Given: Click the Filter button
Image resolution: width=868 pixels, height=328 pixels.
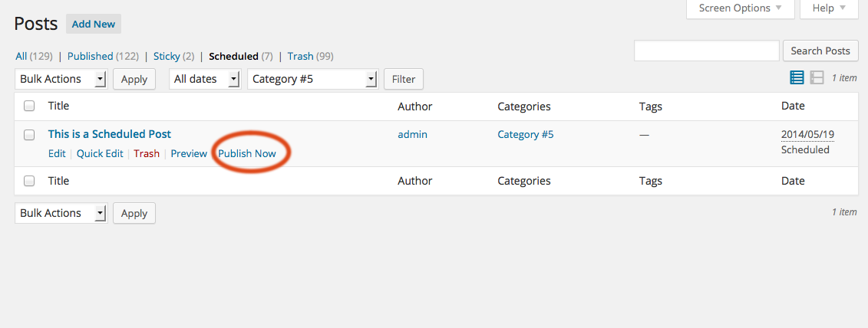Looking at the screenshot, I should click(404, 79).
